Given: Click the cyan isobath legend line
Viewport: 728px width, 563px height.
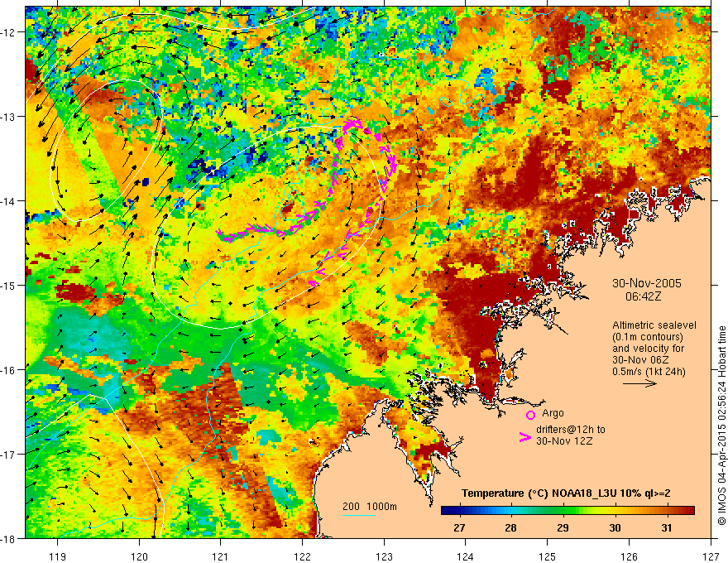Looking at the screenshot, I should (359, 515).
